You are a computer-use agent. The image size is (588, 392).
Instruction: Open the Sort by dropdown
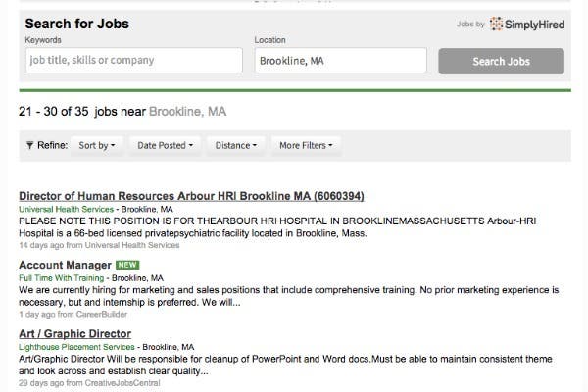(x=96, y=146)
